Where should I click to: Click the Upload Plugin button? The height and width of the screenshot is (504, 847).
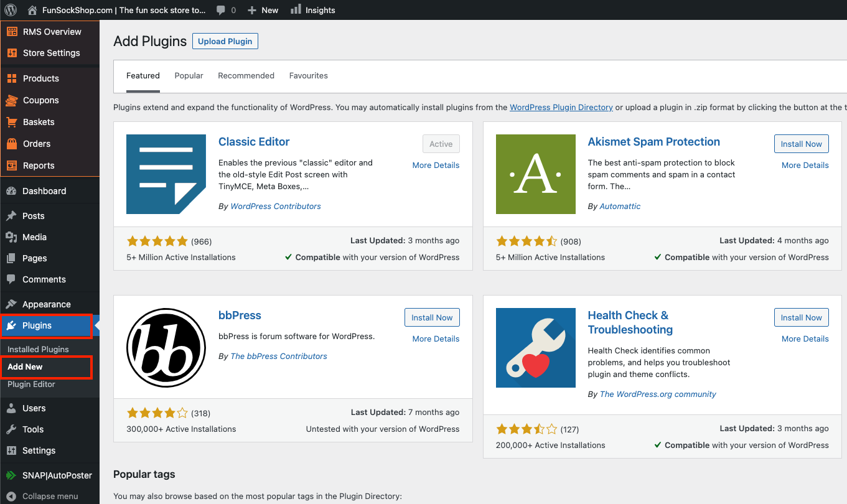tap(225, 41)
